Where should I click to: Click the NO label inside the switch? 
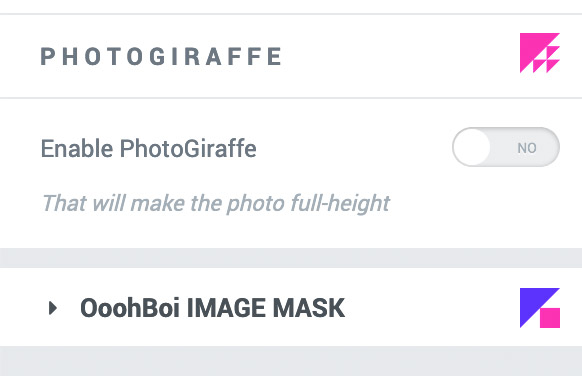pos(527,148)
